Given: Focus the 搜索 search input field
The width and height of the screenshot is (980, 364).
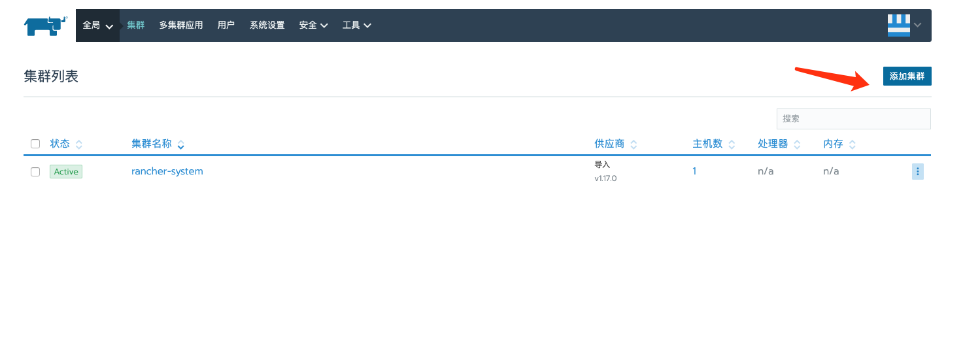Looking at the screenshot, I should point(853,119).
